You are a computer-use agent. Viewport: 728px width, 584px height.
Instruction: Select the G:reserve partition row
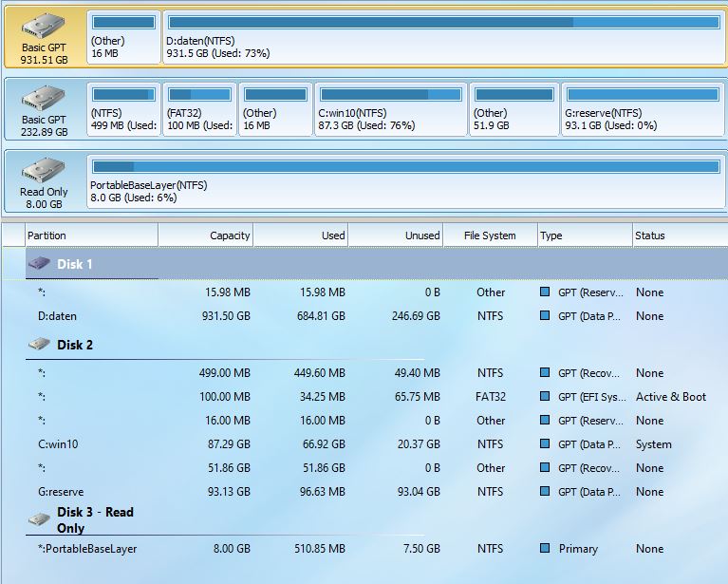tap(377, 492)
